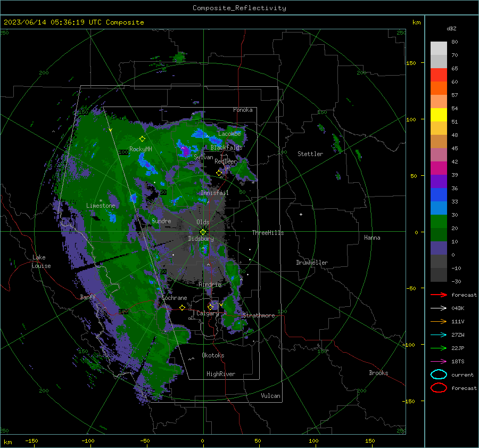This screenshot has height=448, width=479.
Task: Click the -50 tick on bottom axis
Action: (145, 441)
